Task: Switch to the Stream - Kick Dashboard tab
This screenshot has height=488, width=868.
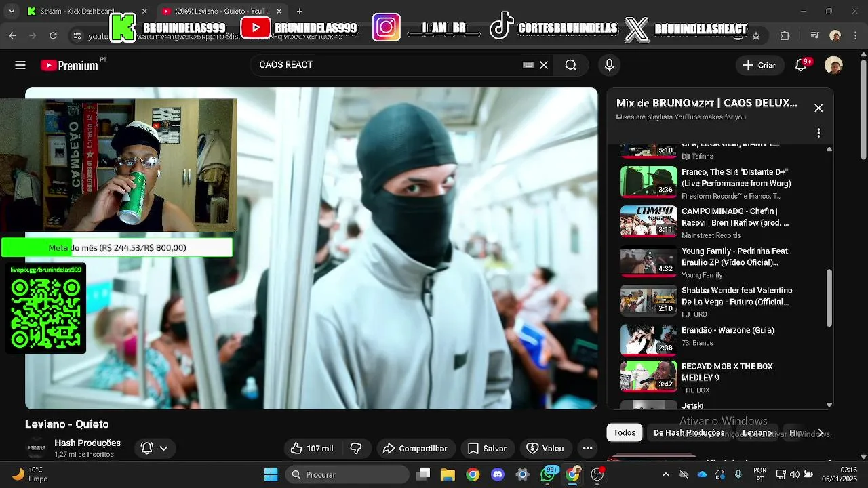Action: tap(87, 12)
